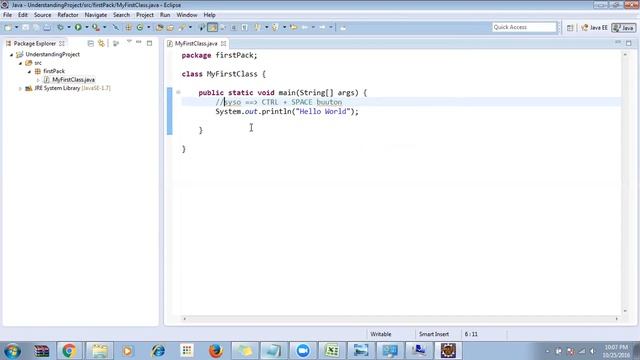Collapse the src folder node
This screenshot has width=640, height=360.
[x=20, y=63]
